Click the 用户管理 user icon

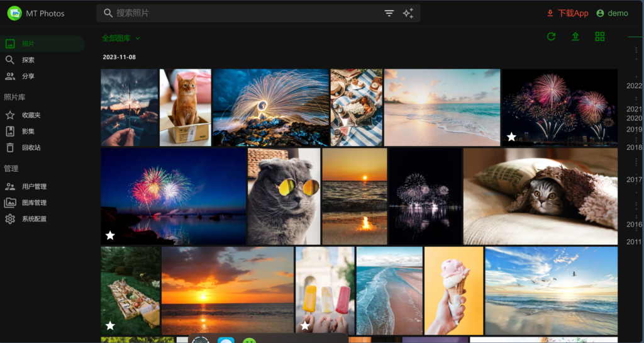click(10, 186)
